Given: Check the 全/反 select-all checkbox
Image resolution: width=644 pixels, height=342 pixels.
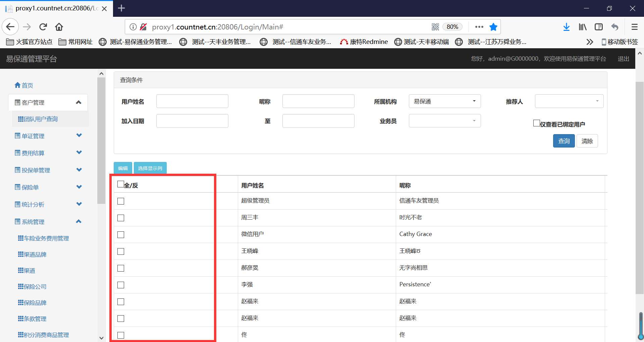Looking at the screenshot, I should point(121,184).
